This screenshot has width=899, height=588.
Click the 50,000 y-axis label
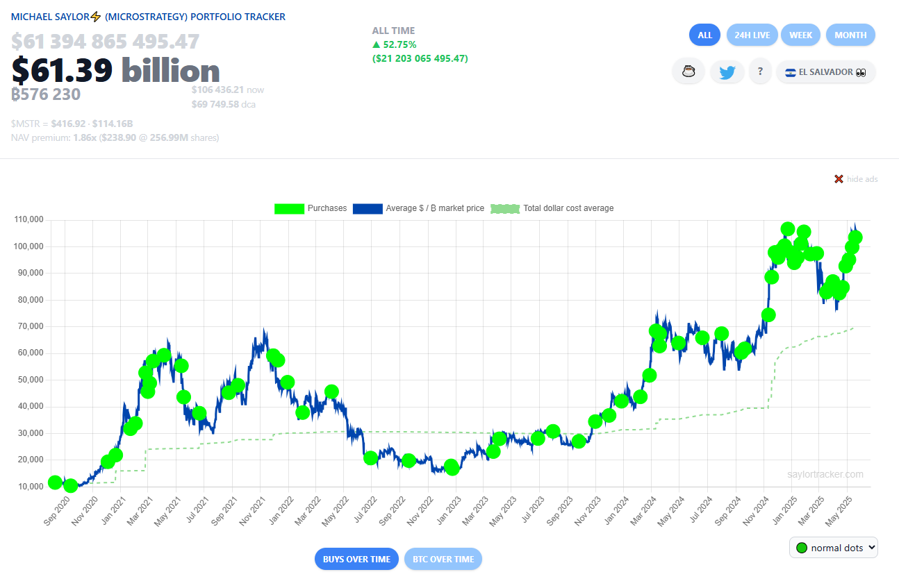(x=31, y=380)
